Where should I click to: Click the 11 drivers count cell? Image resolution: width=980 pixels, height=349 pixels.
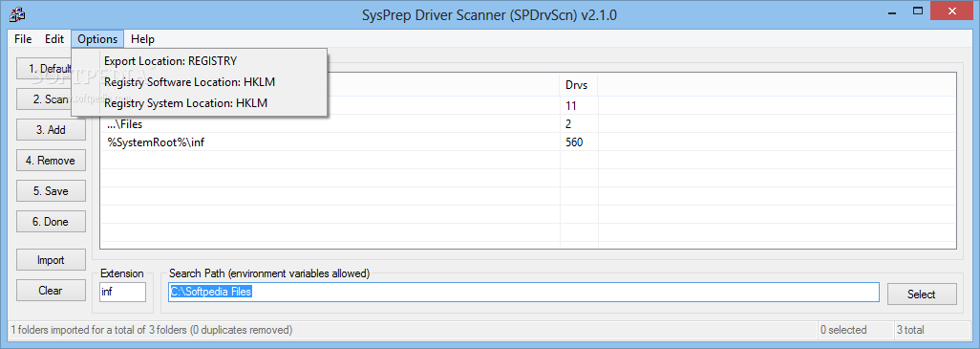pyautogui.click(x=579, y=106)
